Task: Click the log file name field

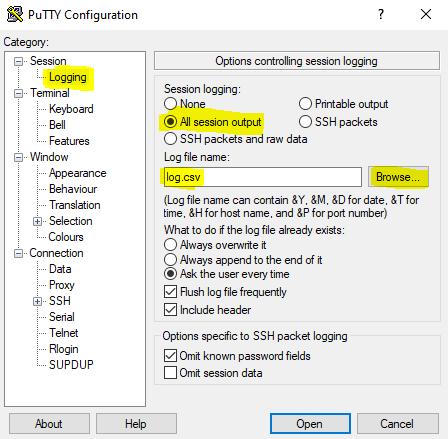Action: 263,177
